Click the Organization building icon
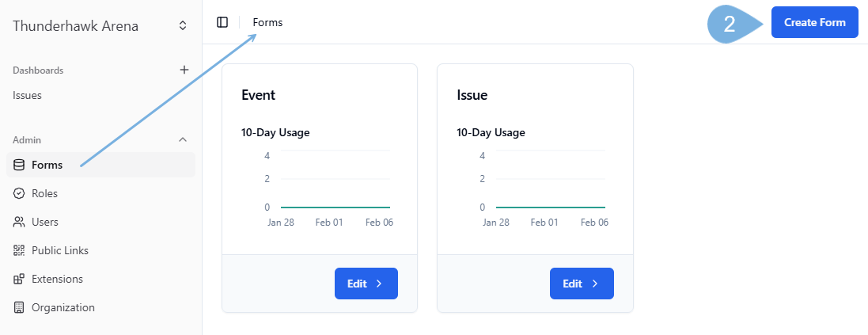 (x=19, y=307)
